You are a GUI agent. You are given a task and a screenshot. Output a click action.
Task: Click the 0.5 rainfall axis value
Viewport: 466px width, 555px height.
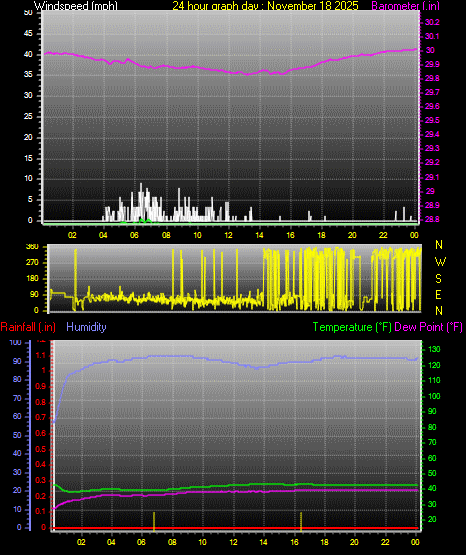tap(41, 450)
